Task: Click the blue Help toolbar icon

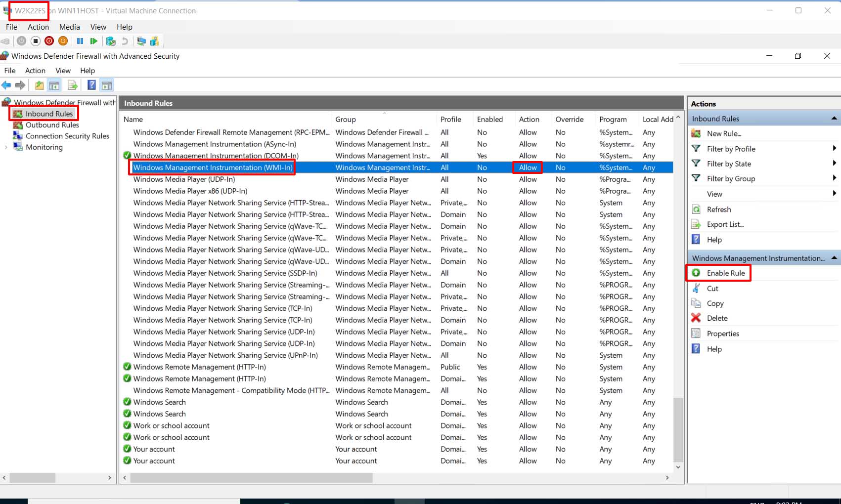Action: click(x=91, y=85)
